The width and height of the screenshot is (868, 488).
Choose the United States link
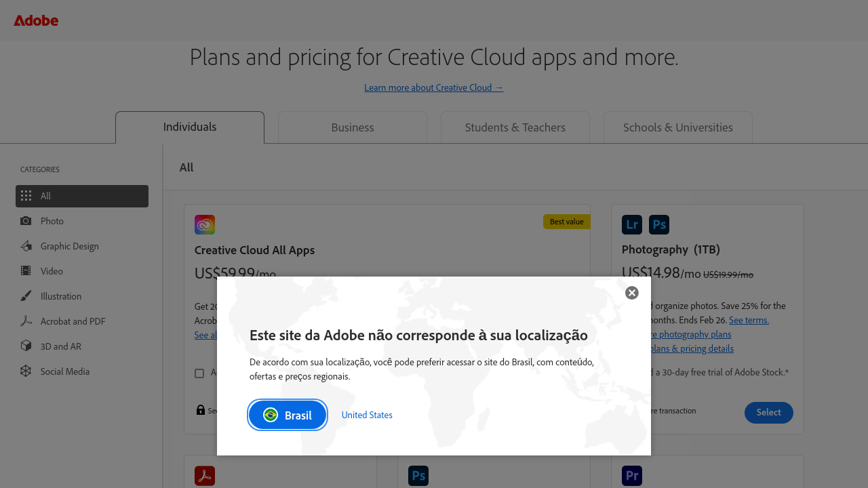[x=367, y=415]
